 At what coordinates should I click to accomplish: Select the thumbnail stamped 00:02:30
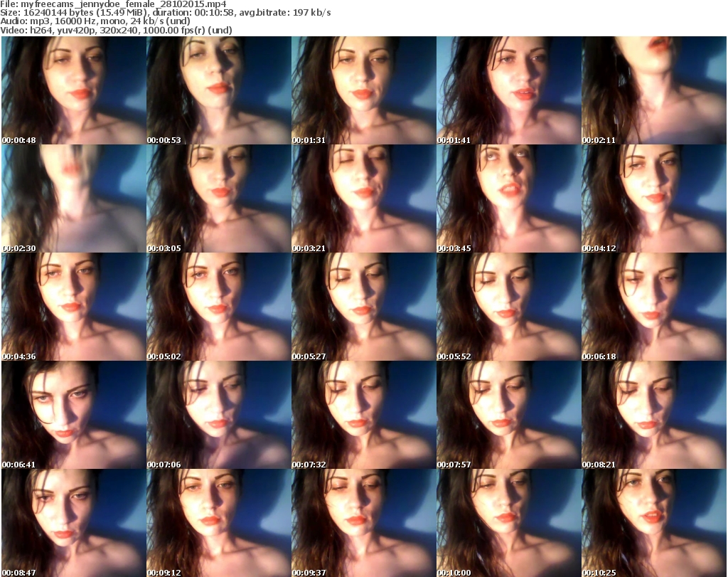click(74, 198)
